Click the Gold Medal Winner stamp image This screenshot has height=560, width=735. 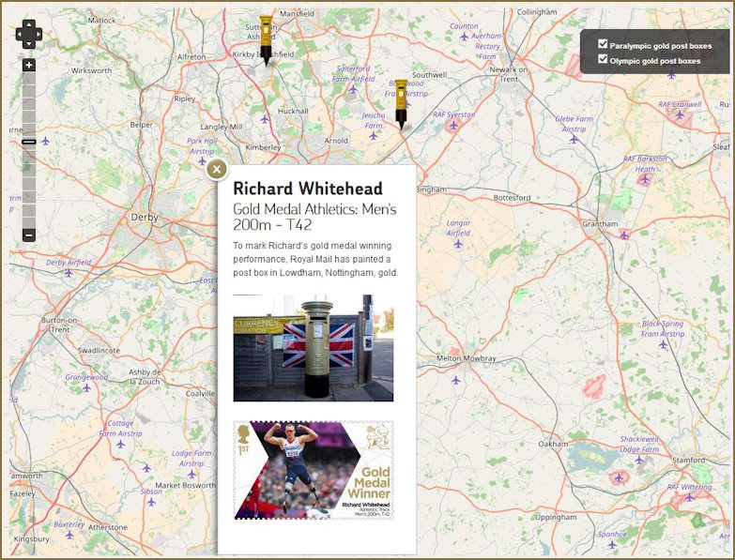(x=313, y=470)
